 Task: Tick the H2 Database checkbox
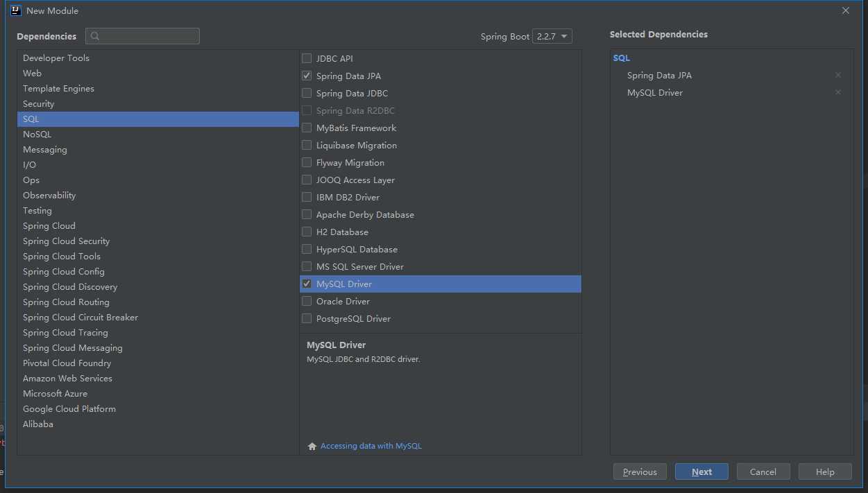tap(307, 232)
